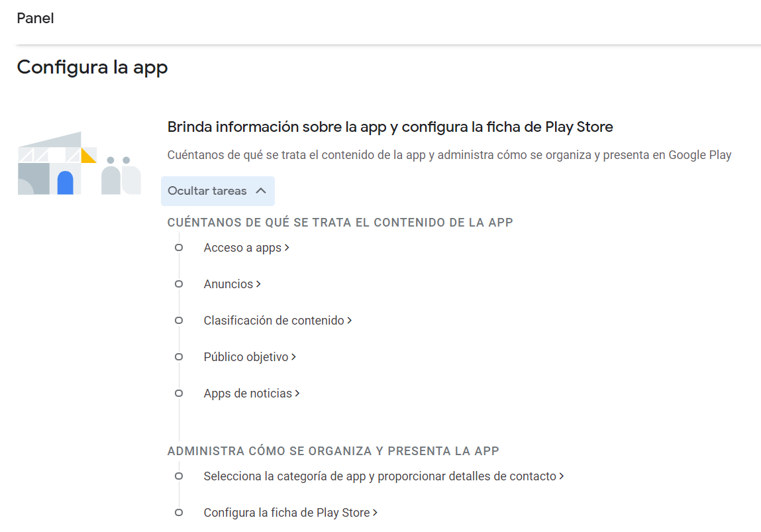
Task: Click status circle beside Apps de noticias
Action: 179,393
